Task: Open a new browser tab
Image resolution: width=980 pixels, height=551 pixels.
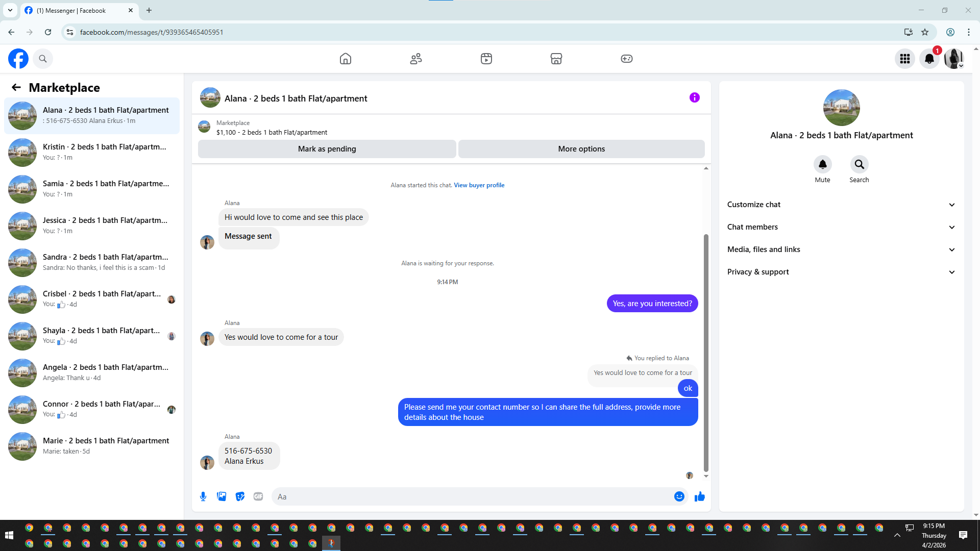Action: point(149,10)
